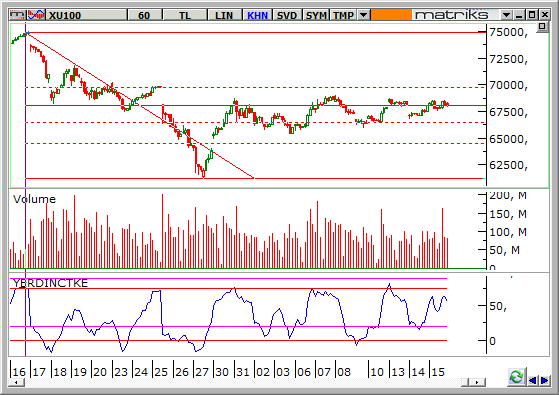Toggle the KHN button
This screenshot has width=559, height=395.
pos(258,15)
